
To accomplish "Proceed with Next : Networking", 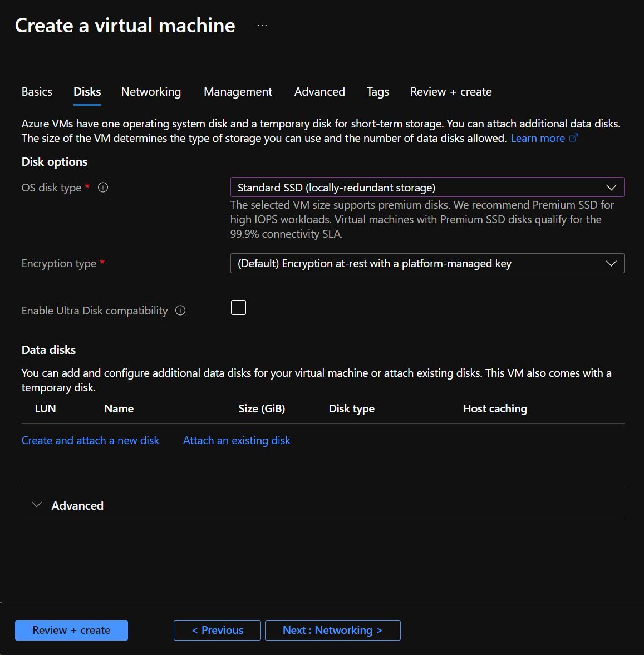I will point(332,630).
